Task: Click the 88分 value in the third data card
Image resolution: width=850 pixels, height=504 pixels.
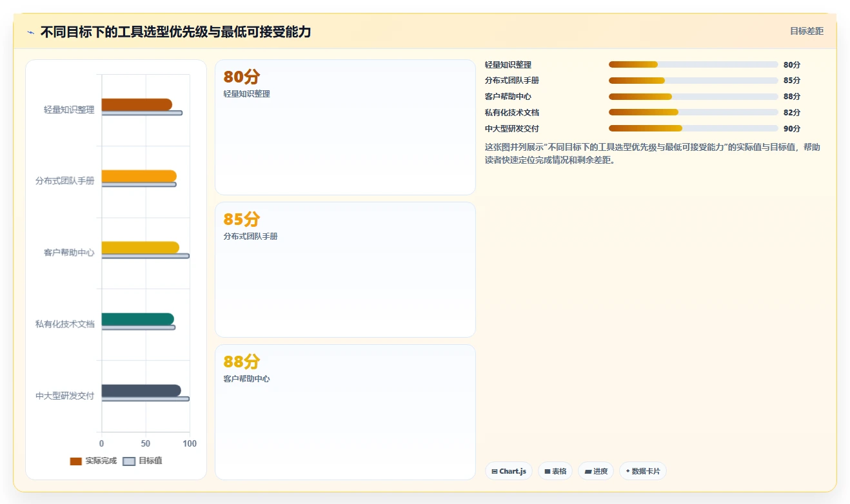Action: coord(241,362)
